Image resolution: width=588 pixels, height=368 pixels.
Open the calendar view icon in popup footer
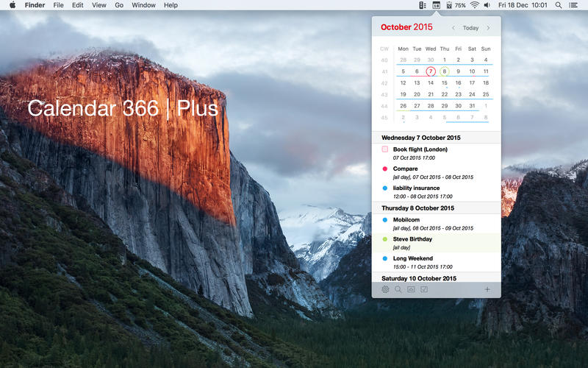tap(411, 289)
